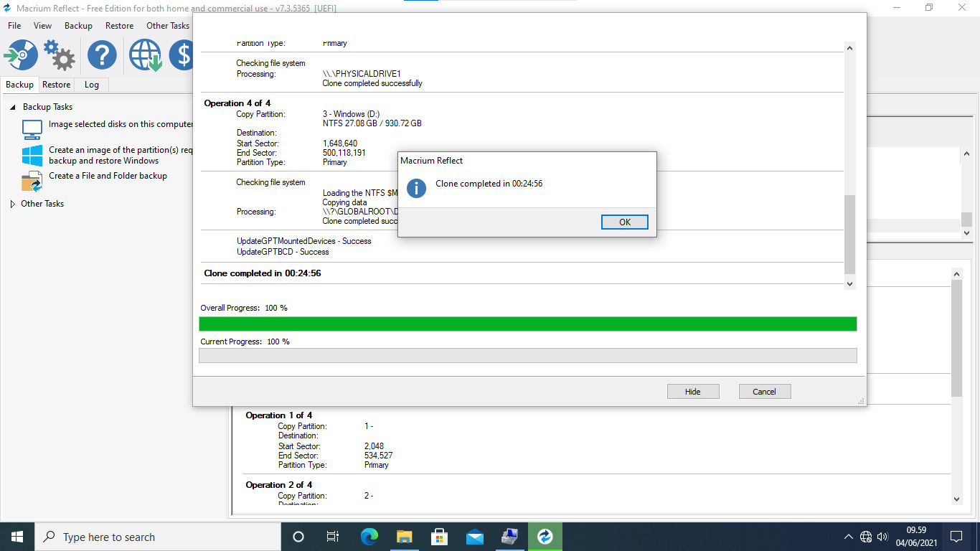Open the File menu
Image resolution: width=980 pixels, height=551 pixels.
click(14, 26)
